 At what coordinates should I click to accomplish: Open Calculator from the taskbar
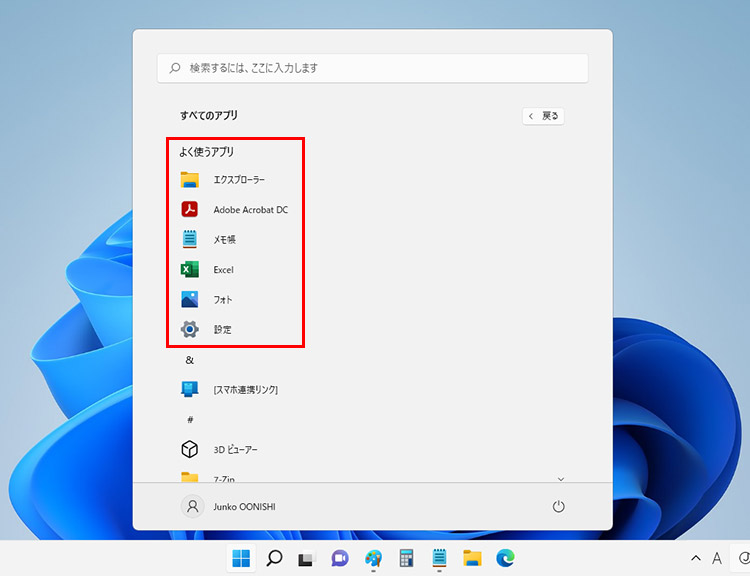(406, 558)
